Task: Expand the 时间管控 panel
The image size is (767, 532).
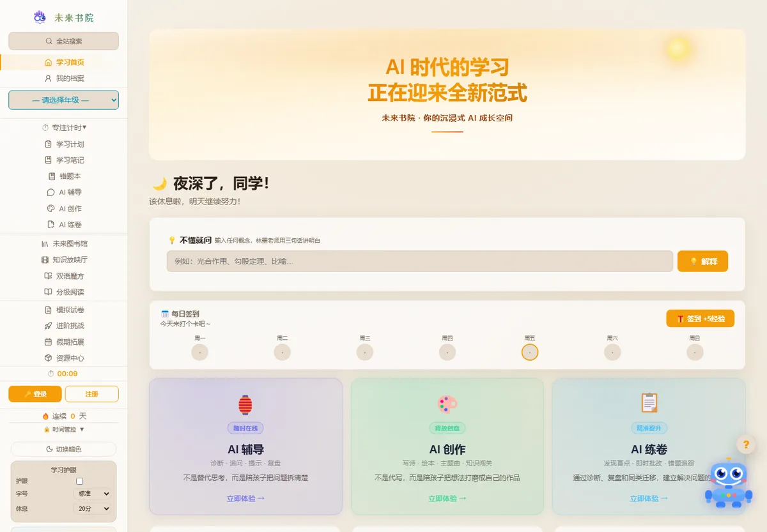Action: (63, 430)
